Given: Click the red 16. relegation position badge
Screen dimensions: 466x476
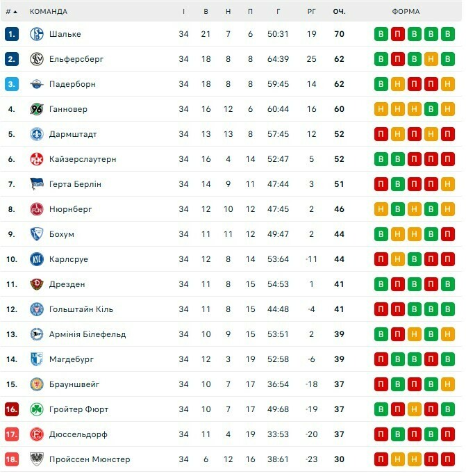Looking at the screenshot, I should click(12, 409).
